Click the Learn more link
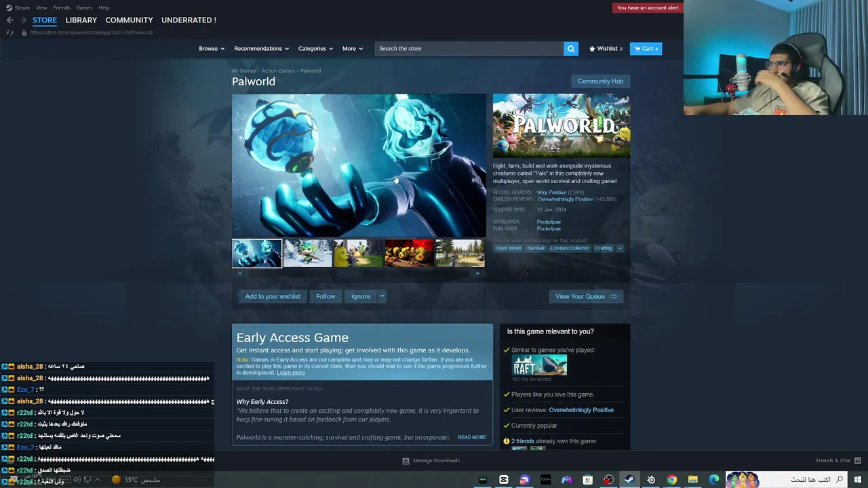This screenshot has width=868, height=488. 290,373
